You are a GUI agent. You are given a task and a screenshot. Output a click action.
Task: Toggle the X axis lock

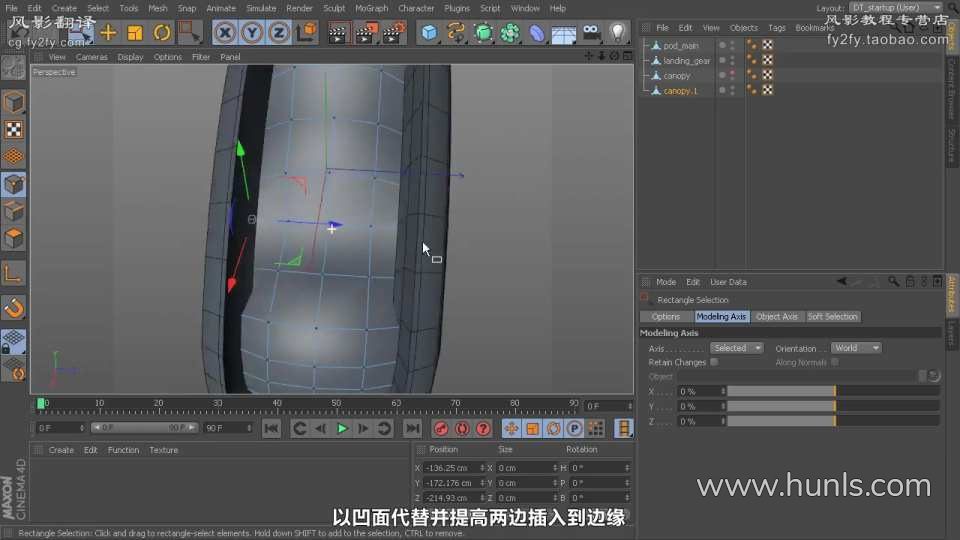point(225,32)
